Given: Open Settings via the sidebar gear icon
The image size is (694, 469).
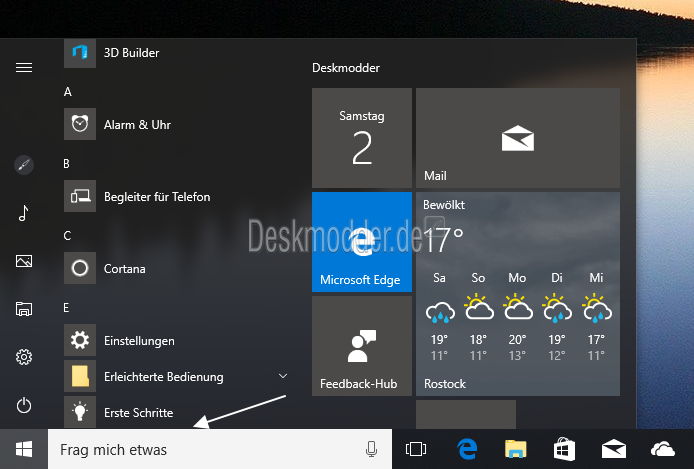Looking at the screenshot, I should (24, 357).
